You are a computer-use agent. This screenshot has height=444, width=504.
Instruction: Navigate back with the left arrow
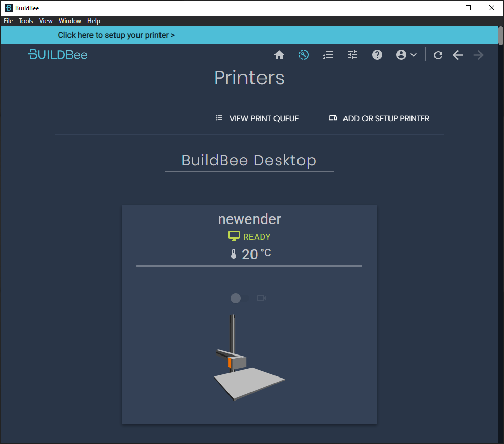(457, 55)
